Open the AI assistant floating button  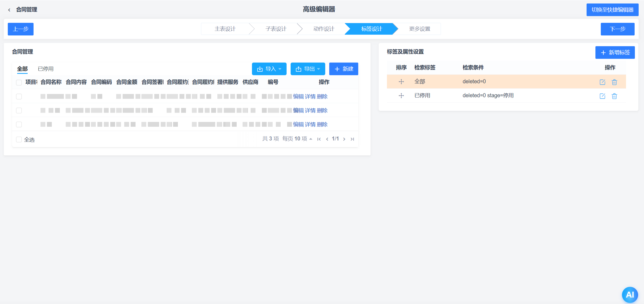coord(630,294)
